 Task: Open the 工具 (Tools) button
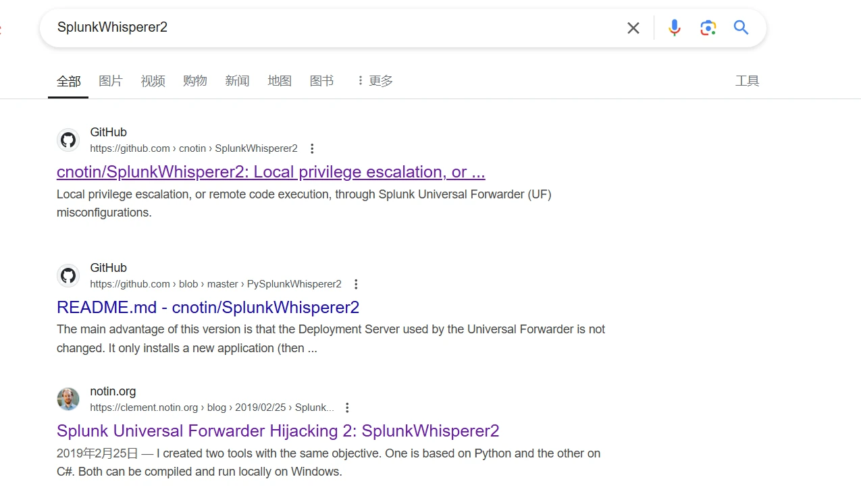(x=747, y=81)
